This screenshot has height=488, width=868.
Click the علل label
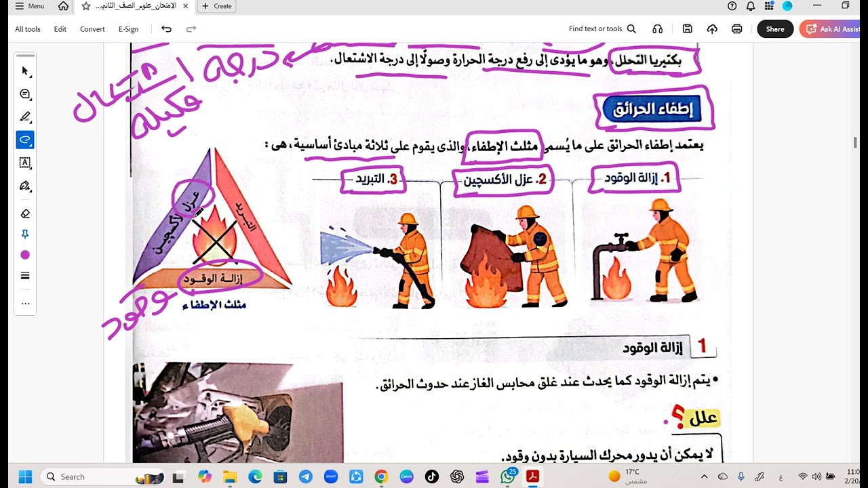(x=703, y=420)
